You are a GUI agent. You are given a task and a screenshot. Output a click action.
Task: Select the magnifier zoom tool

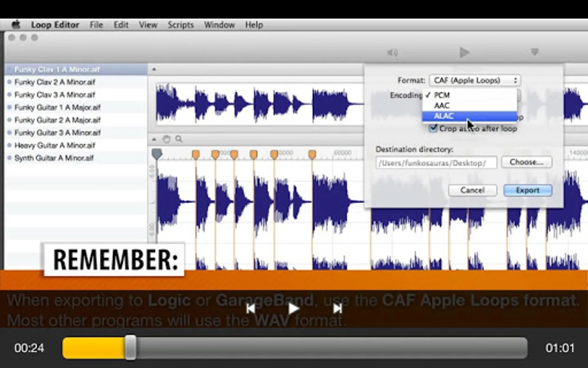[179, 139]
